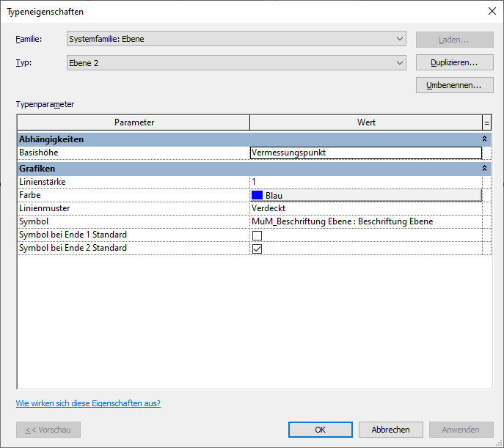Uncheck Symbol bei Ende 2 Standard checkbox
Image resolution: width=504 pixels, height=448 pixels.
tap(257, 249)
